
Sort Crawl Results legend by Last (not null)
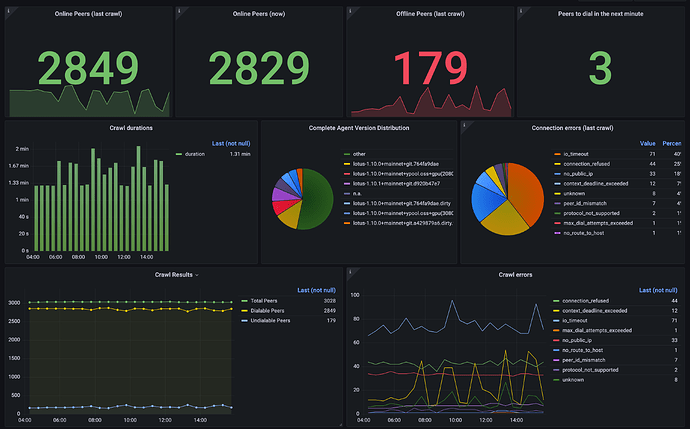(x=316, y=290)
